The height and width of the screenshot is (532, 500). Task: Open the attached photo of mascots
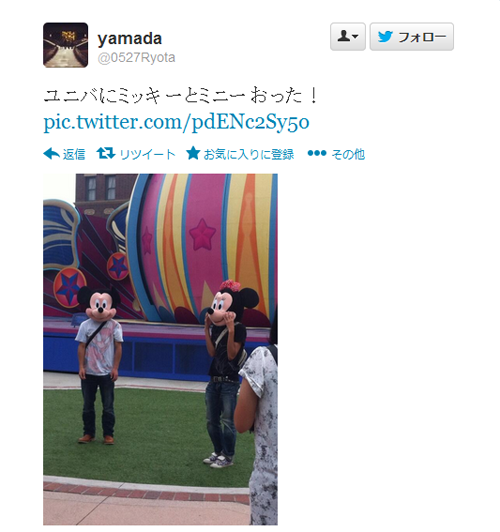click(160, 349)
